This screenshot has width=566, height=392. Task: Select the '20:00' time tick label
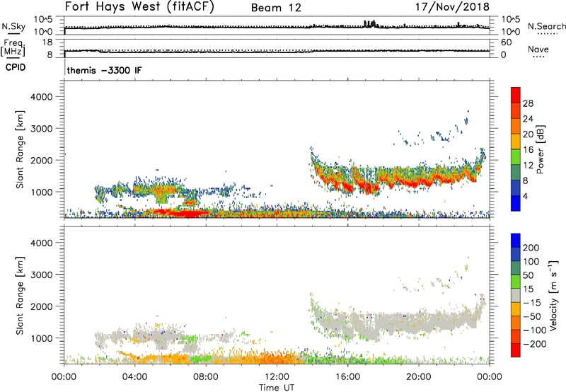coord(418,377)
